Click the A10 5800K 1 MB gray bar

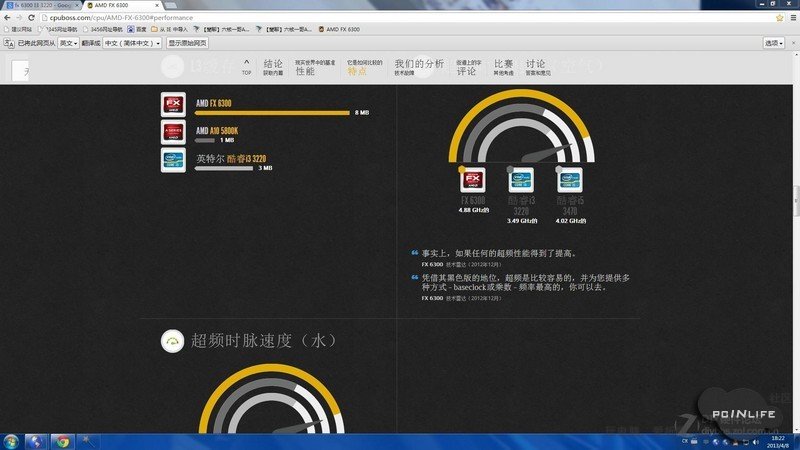click(x=205, y=140)
